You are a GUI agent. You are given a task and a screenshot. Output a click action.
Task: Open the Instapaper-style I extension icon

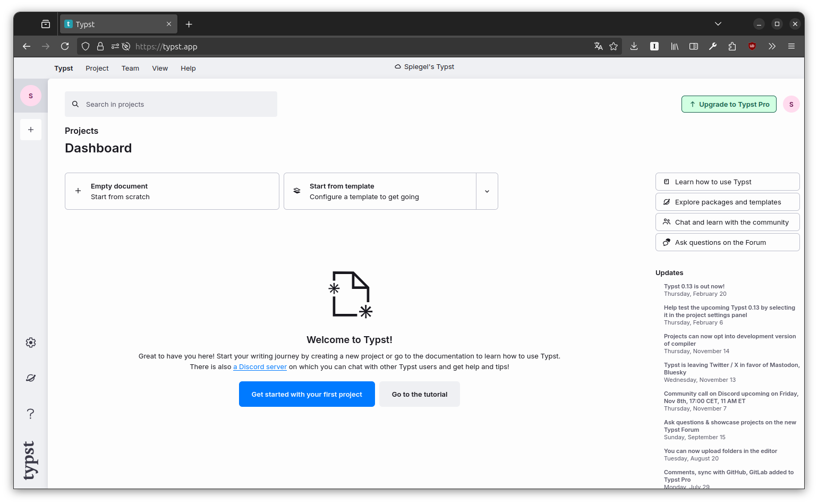coord(654,46)
